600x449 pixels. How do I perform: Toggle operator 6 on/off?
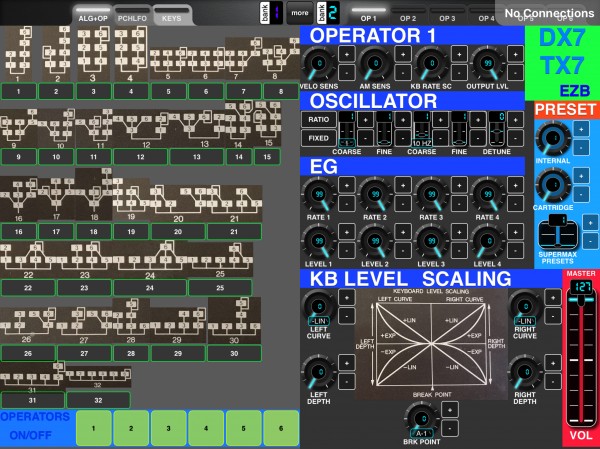(281, 428)
